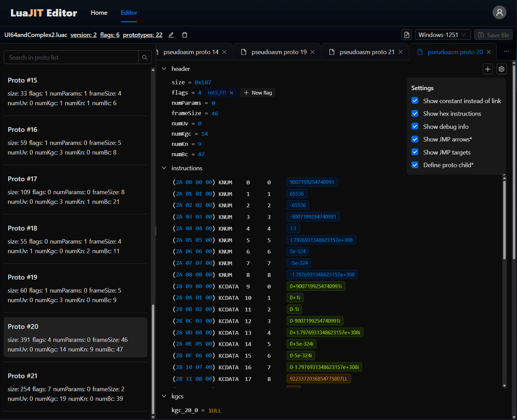Click the trash icon to delete the file

184,35
